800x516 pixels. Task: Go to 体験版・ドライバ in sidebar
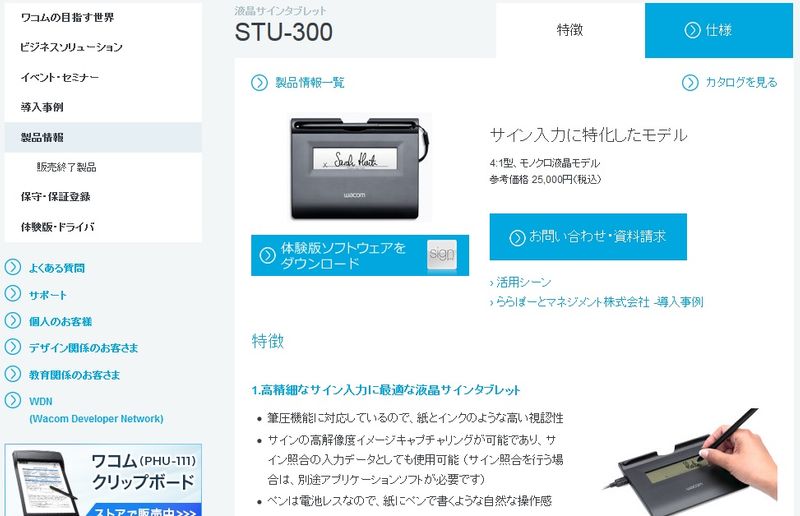[57, 227]
